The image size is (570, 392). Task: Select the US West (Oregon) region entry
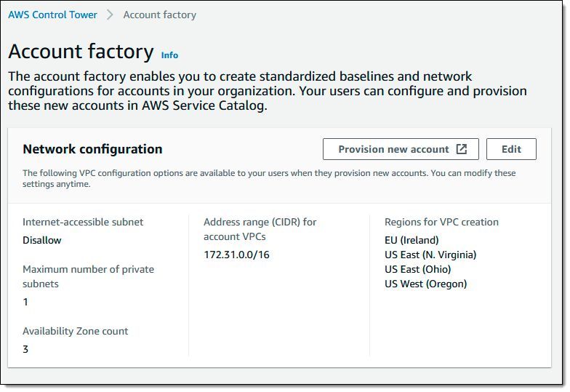click(x=425, y=284)
